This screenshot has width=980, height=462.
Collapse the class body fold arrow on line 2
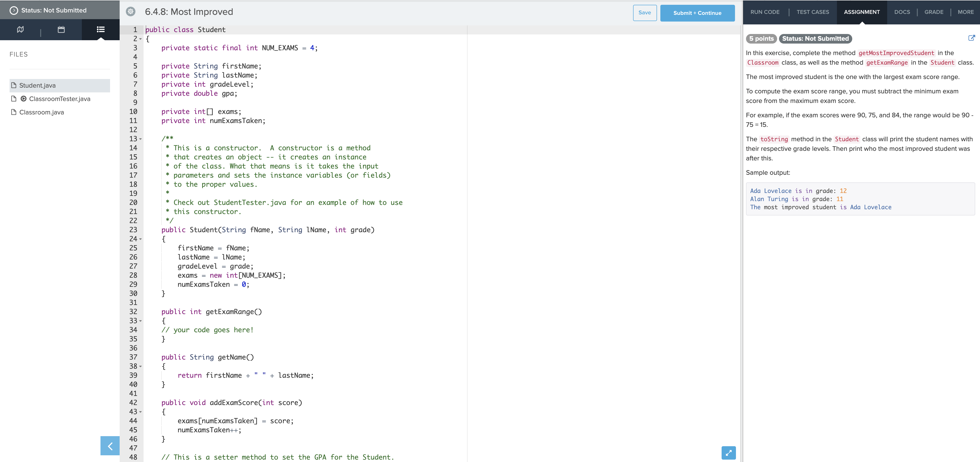140,39
